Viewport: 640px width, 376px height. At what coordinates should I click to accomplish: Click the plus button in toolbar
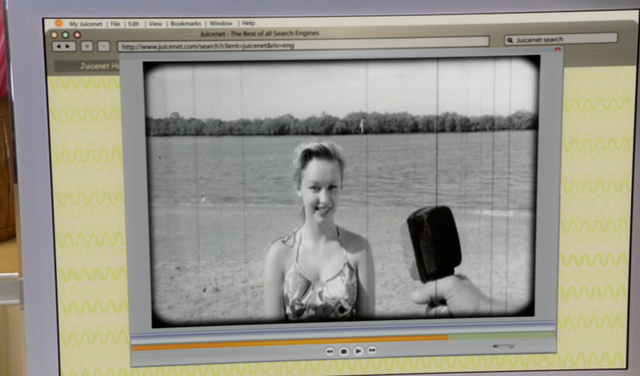[87, 47]
